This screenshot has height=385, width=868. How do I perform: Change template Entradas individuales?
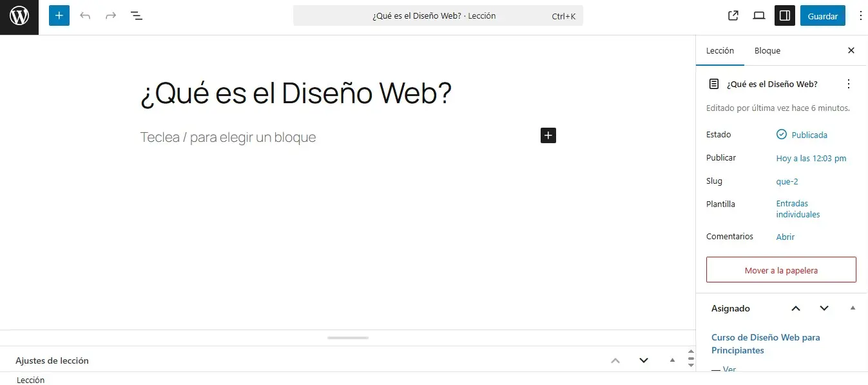coord(798,209)
